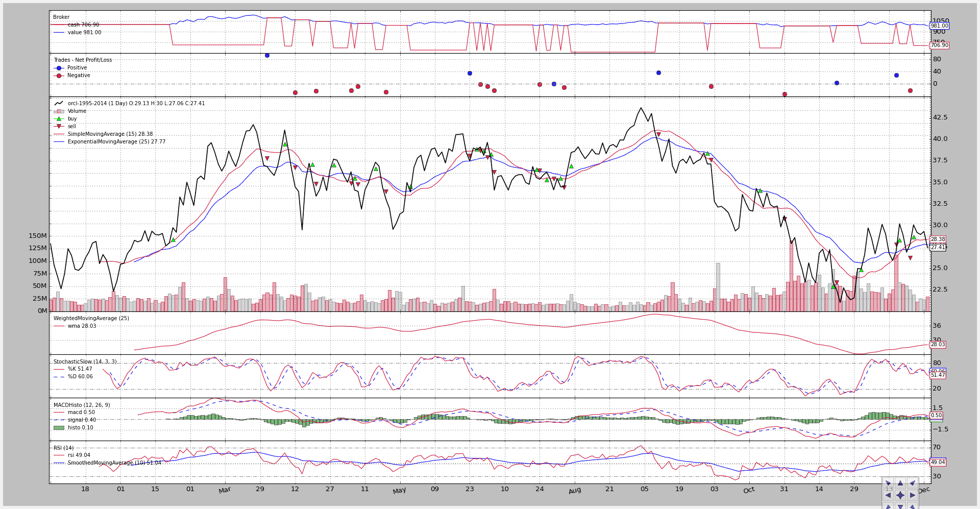Viewport: 980px width, 509px height.
Task: Click the right arrow in navigation pad
Action: [912, 495]
